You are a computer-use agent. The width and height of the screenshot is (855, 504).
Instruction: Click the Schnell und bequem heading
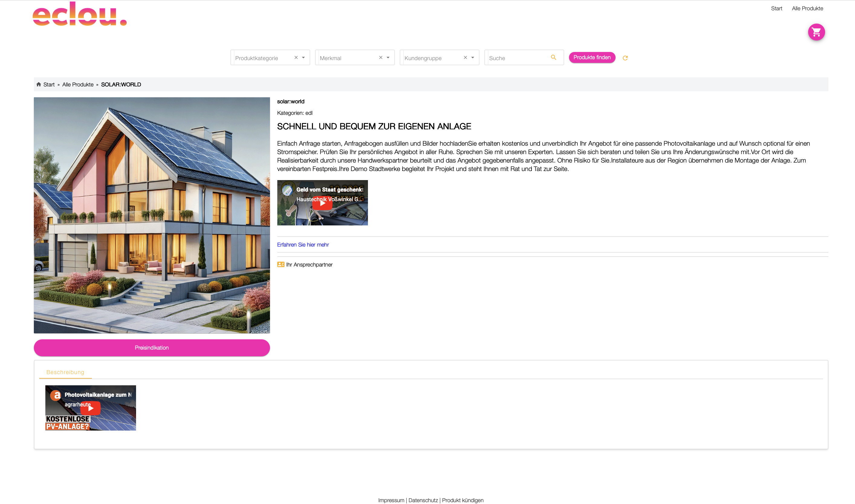click(374, 126)
